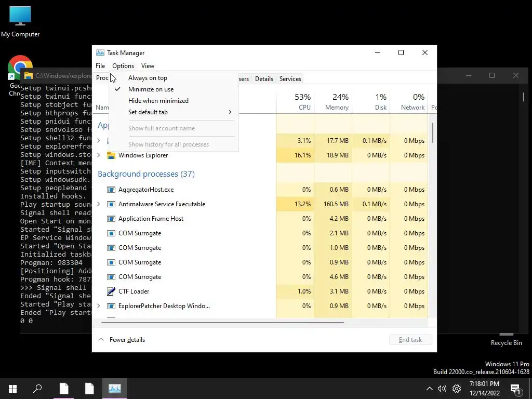Screen dimensions: 532x399
Task: Click the ExplorerPatcher Desktop Window icon
Action: point(111,306)
